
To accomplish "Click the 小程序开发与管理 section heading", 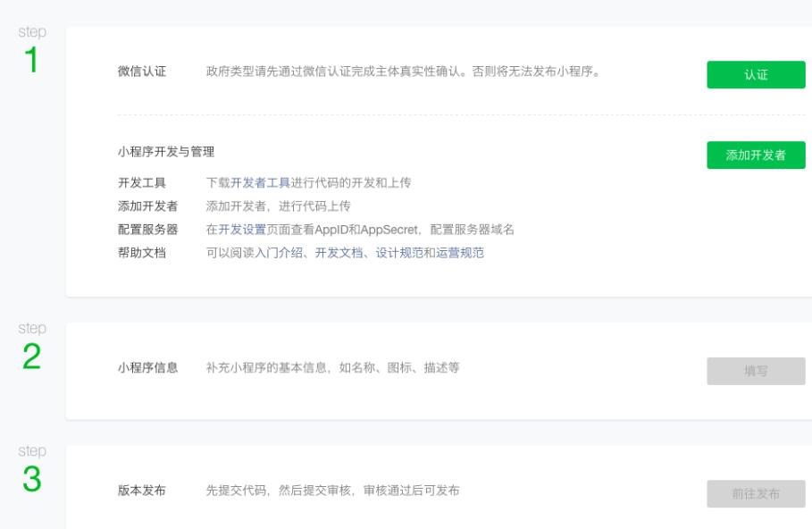I will click(166, 152).
